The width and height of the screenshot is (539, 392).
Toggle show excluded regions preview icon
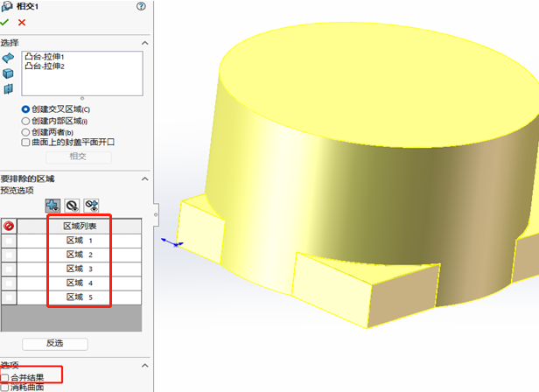pos(72,206)
